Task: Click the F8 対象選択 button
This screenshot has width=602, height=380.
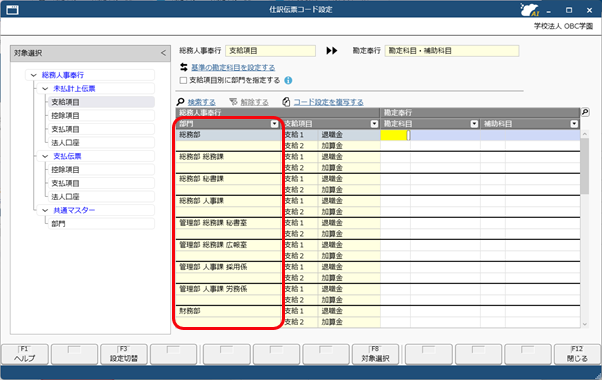Action: pos(375,354)
